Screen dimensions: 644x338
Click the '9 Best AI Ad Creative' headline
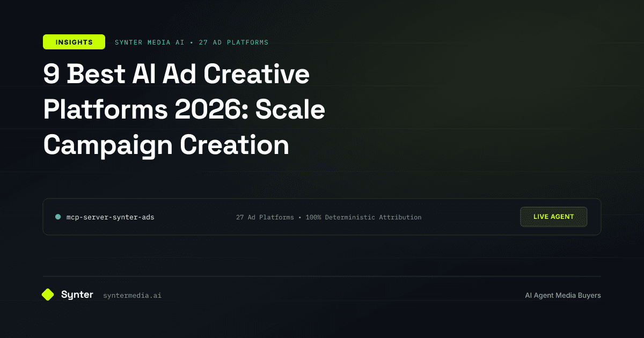(x=177, y=75)
